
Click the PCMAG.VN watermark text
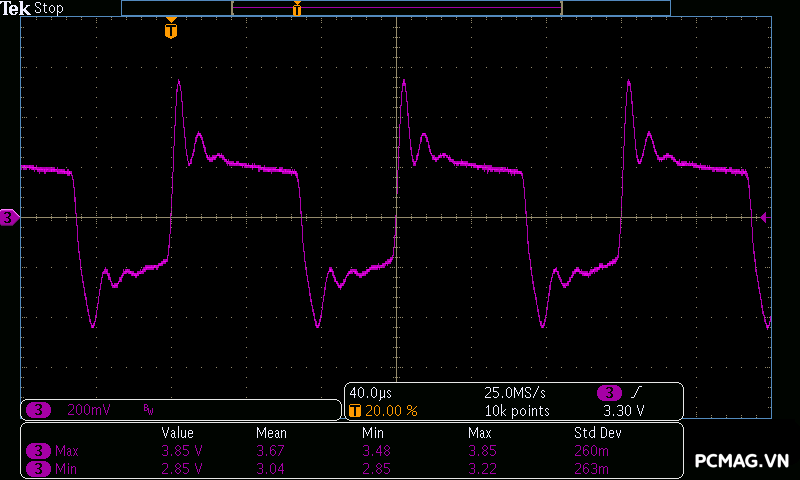tap(741, 461)
